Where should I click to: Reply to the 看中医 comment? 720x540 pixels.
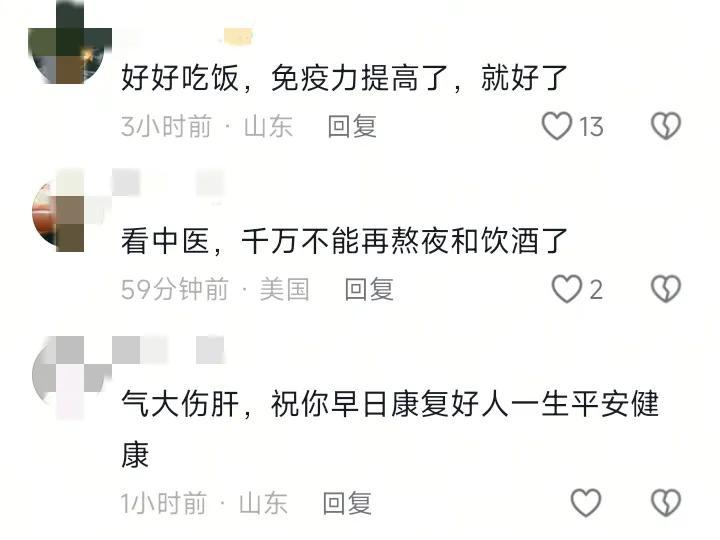point(369,289)
